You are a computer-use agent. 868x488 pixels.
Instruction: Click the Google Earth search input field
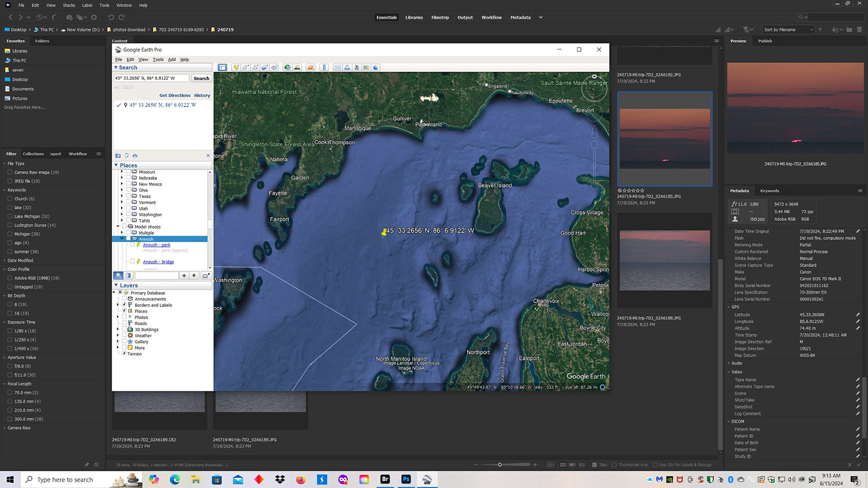tap(151, 78)
